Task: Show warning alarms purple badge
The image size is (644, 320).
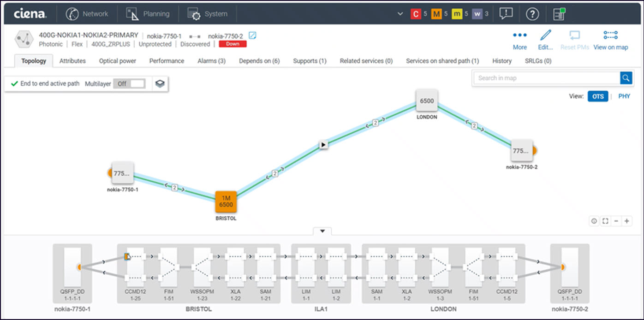Action: click(477, 14)
